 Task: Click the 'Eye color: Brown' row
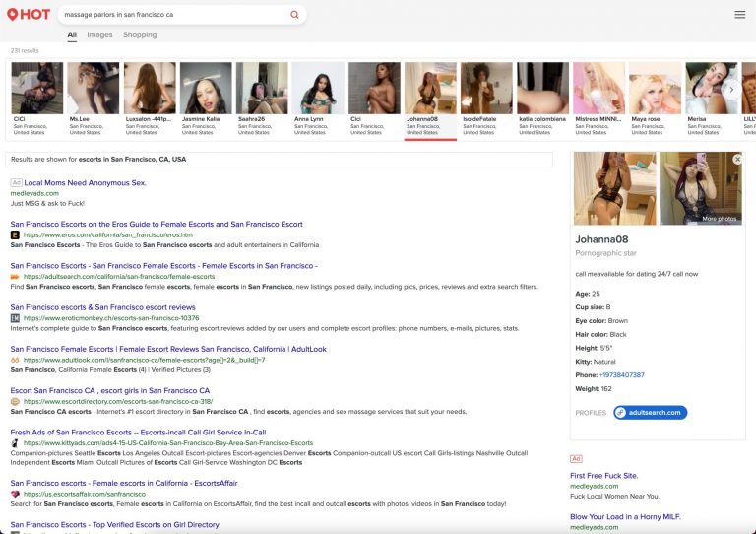601,321
